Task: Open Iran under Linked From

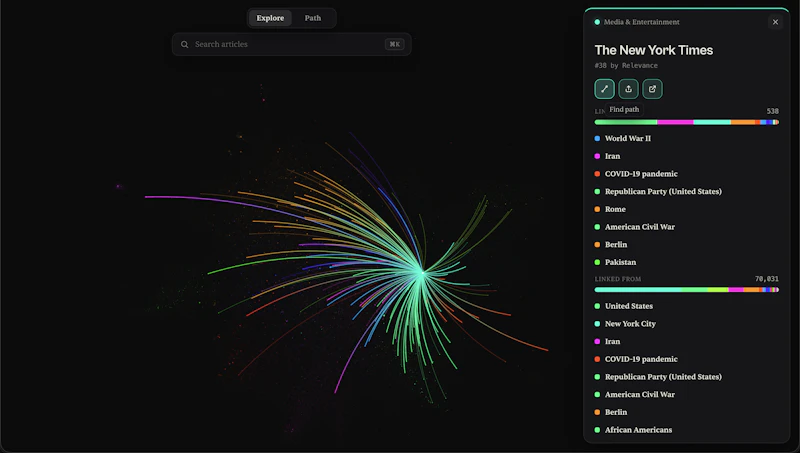Action: (612, 341)
